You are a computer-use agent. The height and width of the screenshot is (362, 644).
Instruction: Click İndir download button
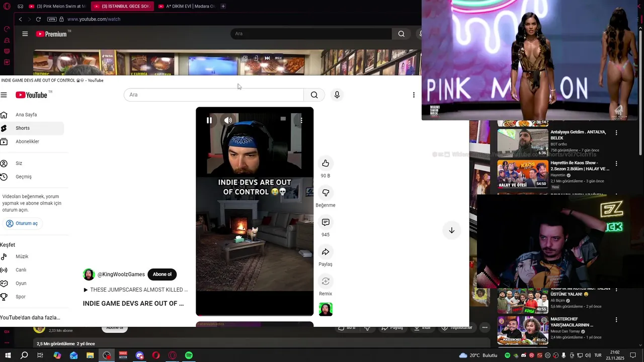422,327
